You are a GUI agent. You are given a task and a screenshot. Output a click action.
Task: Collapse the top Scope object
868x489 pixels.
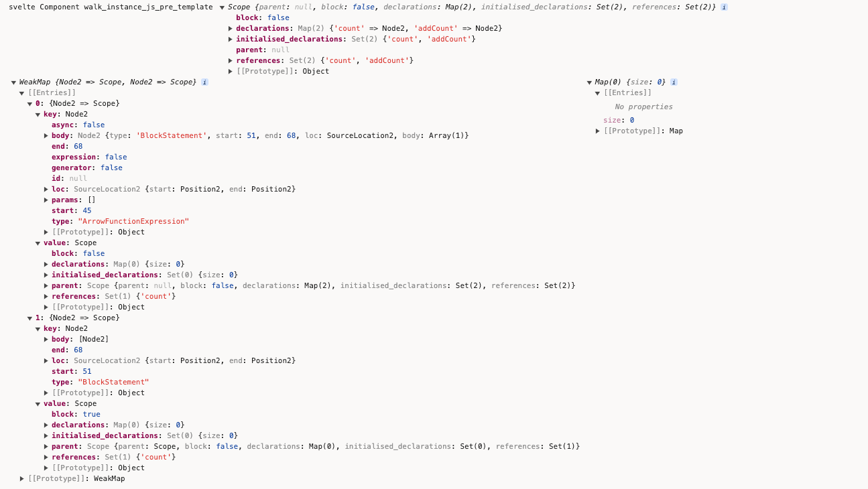(x=222, y=7)
